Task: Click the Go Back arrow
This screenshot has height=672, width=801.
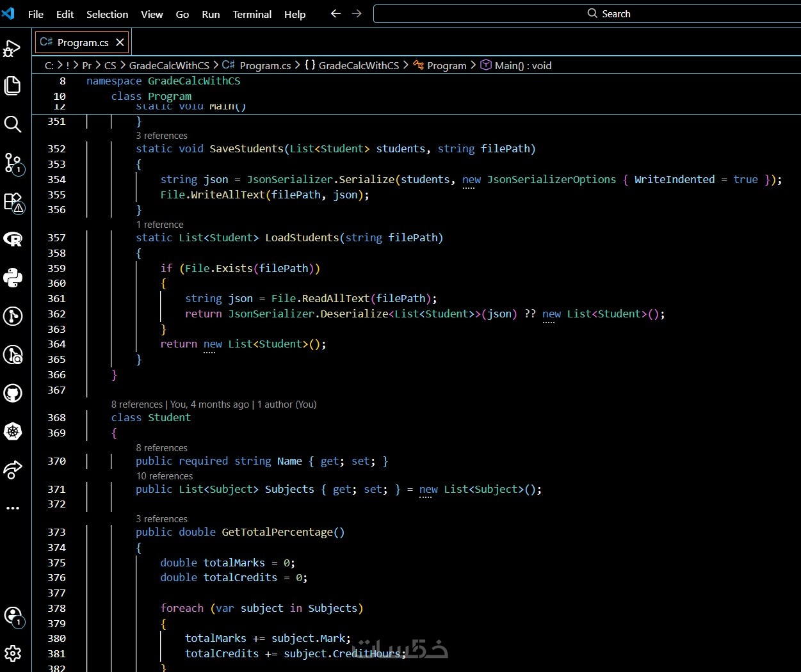Action: click(336, 13)
